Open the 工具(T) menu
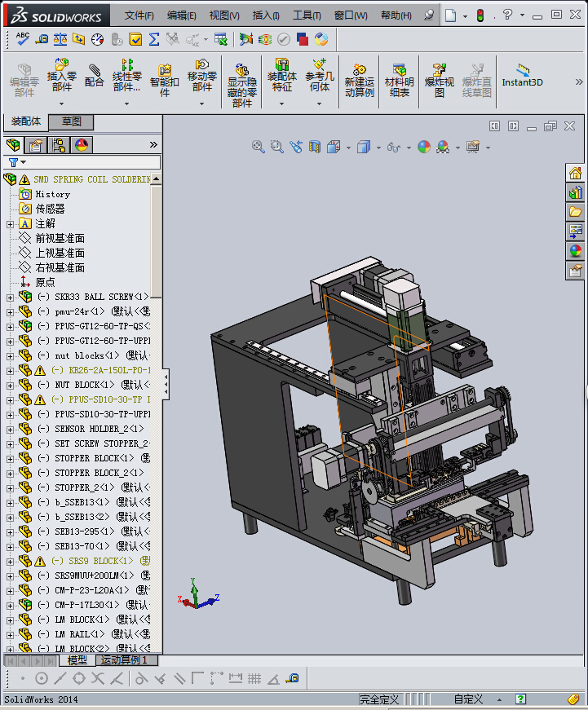This screenshot has height=710, width=588. 307,15
